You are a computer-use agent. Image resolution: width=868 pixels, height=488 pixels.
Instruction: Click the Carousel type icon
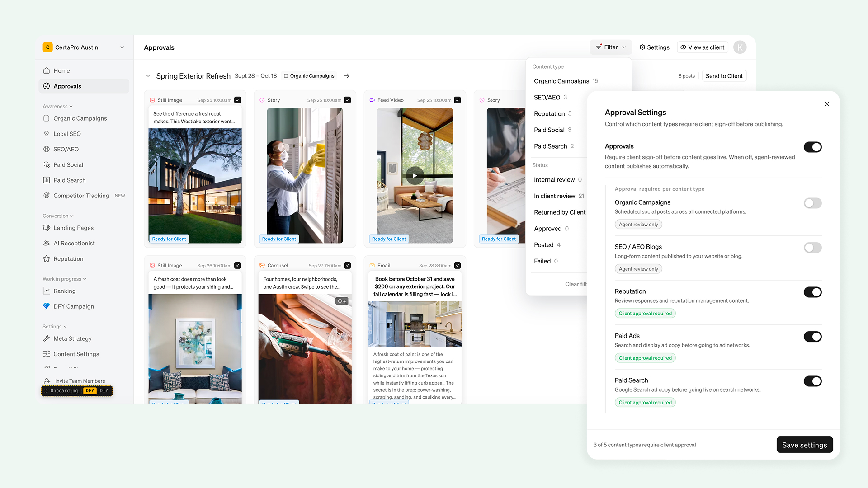(262, 265)
